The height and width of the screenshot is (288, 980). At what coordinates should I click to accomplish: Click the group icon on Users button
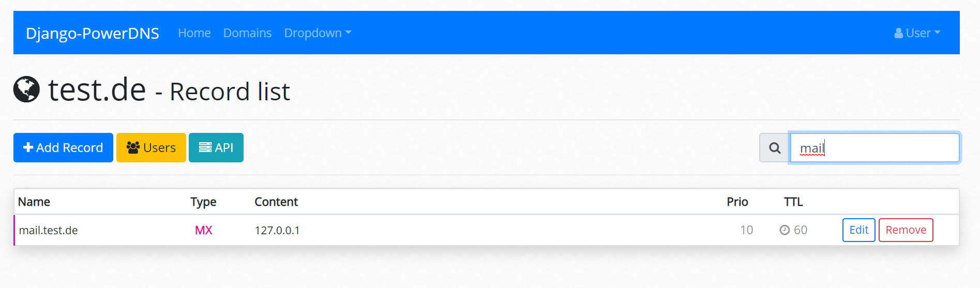pyautogui.click(x=133, y=147)
